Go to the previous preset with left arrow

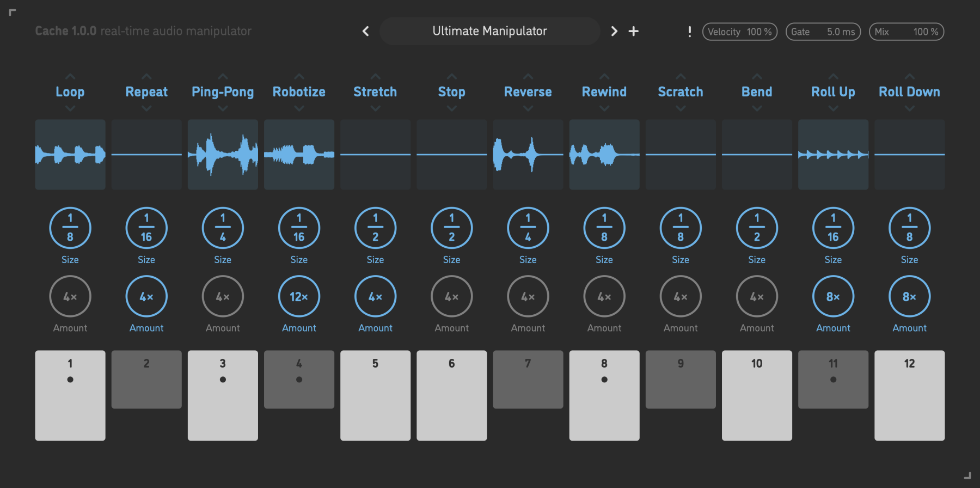click(366, 32)
